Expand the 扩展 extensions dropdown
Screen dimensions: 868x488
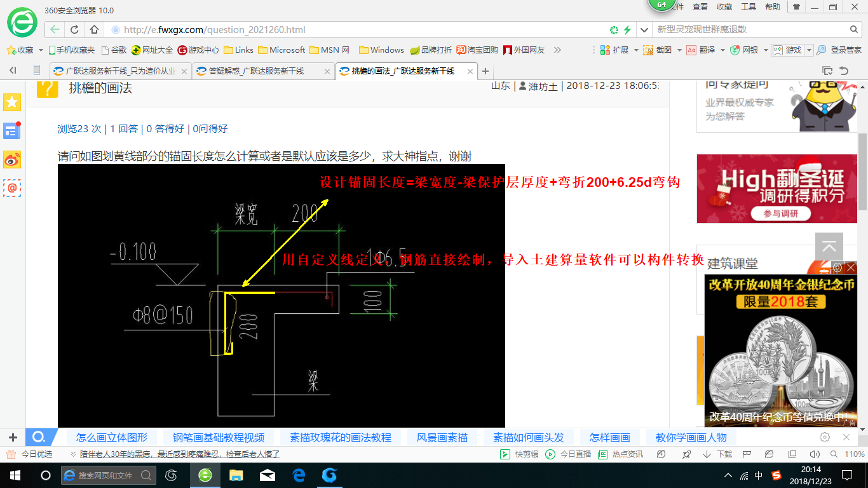point(636,50)
